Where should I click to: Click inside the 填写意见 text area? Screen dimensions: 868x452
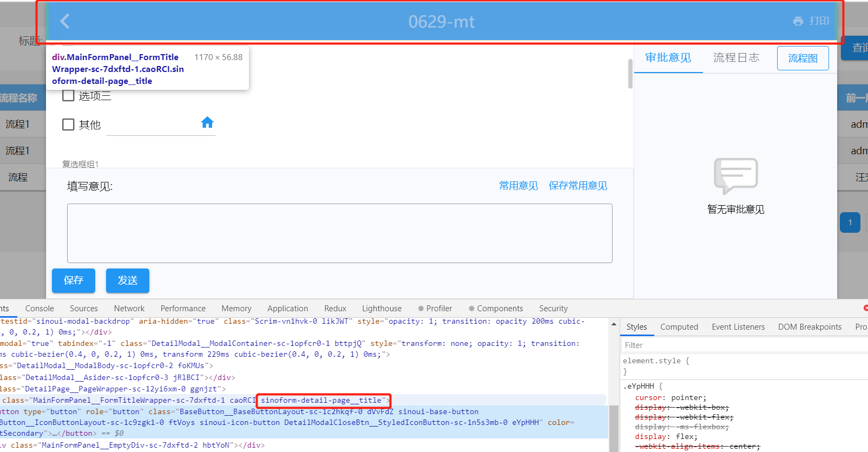coord(339,233)
